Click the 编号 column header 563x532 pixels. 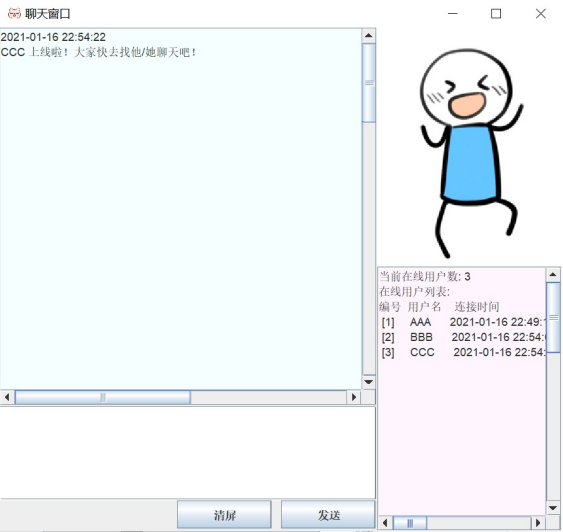pyautogui.click(x=390, y=307)
